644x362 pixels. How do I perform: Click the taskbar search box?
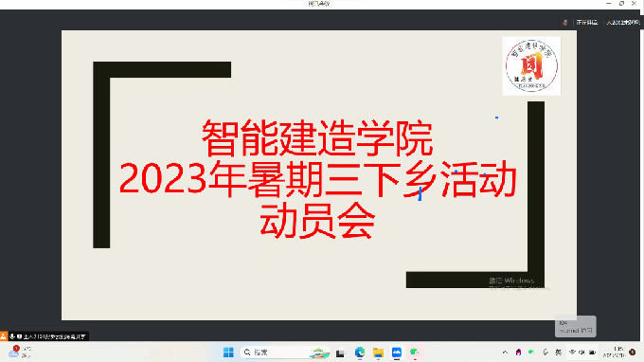click(285, 353)
